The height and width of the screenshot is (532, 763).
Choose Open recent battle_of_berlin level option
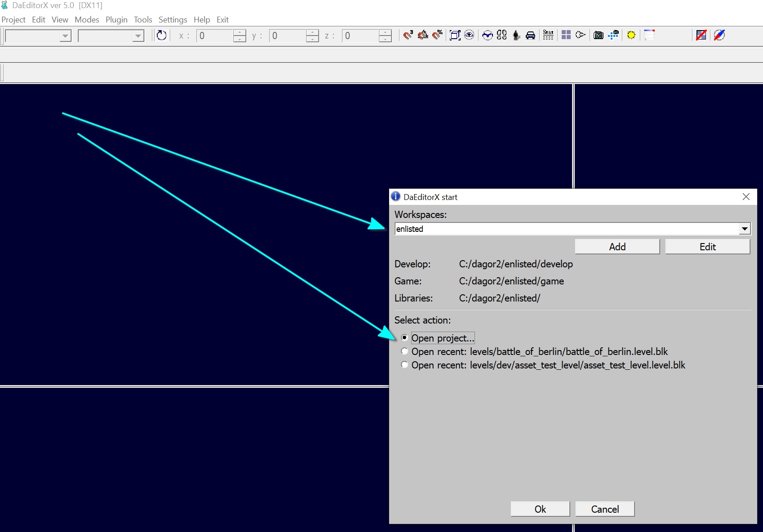click(x=404, y=351)
